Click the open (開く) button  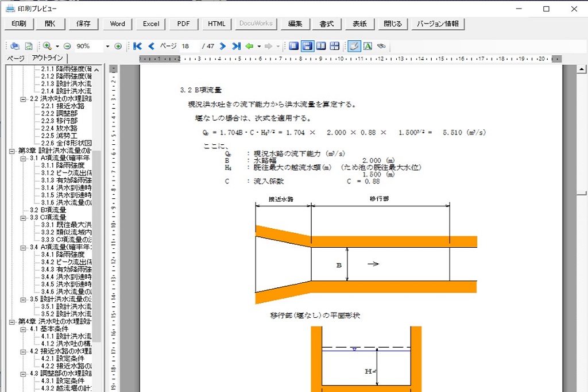(50, 24)
